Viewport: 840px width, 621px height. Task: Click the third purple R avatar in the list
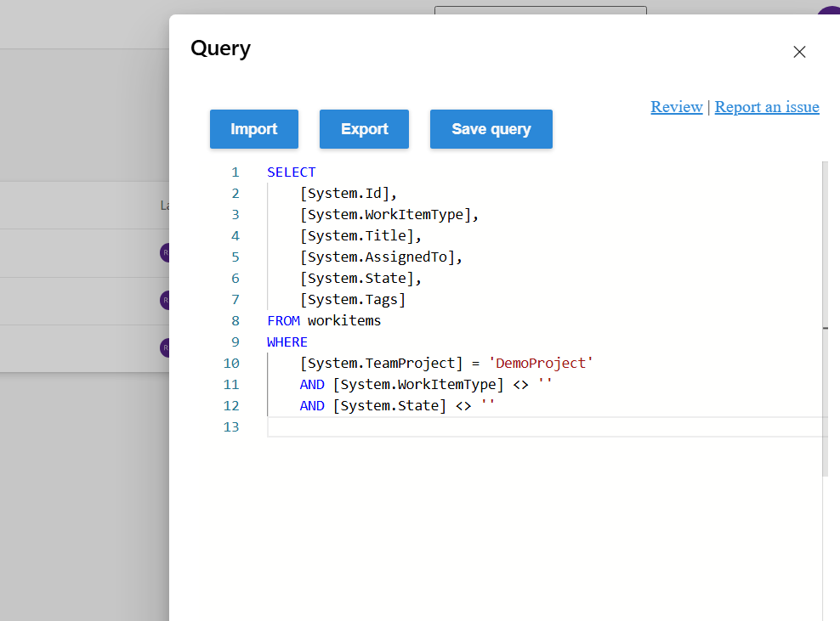[x=167, y=347]
